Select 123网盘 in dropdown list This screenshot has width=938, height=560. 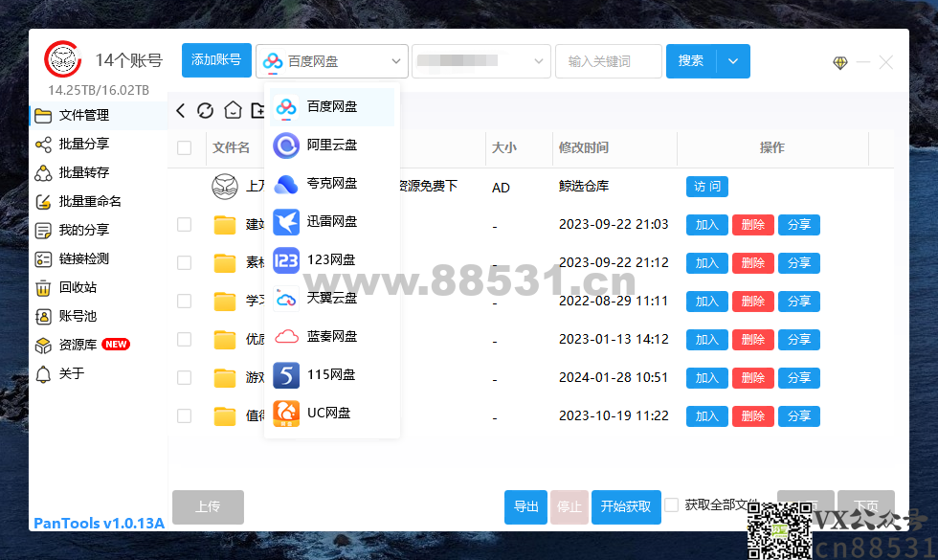(x=332, y=260)
